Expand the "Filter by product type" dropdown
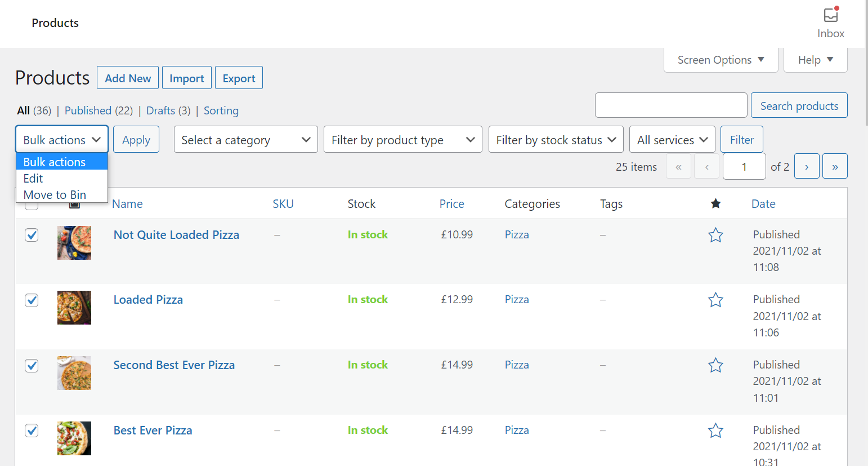The height and width of the screenshot is (466, 868). pyautogui.click(x=402, y=139)
